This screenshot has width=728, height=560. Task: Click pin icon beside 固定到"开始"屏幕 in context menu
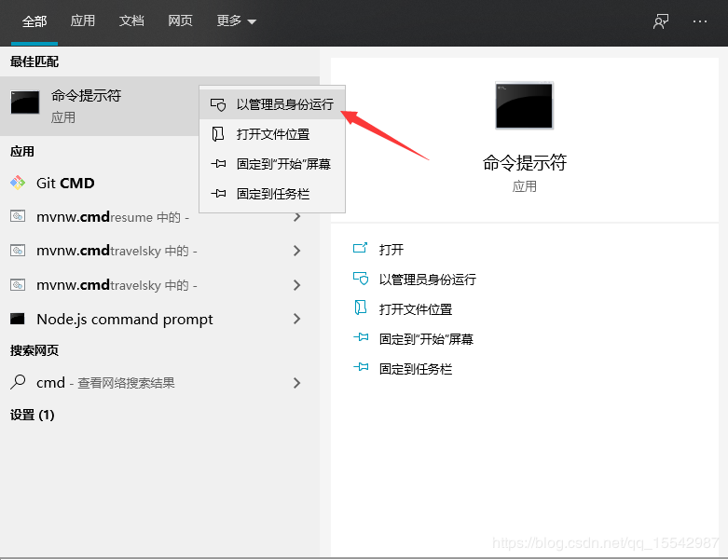(218, 164)
